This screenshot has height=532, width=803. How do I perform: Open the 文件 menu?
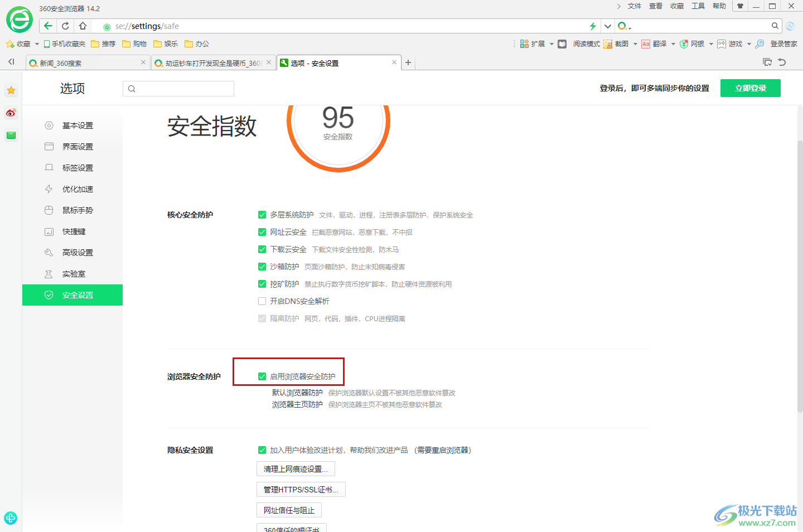tap(635, 6)
